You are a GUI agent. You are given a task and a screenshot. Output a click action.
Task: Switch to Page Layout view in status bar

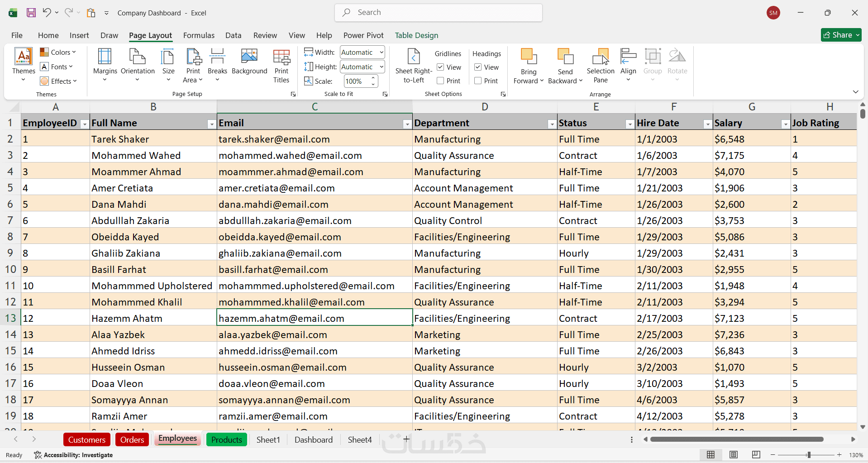734,455
